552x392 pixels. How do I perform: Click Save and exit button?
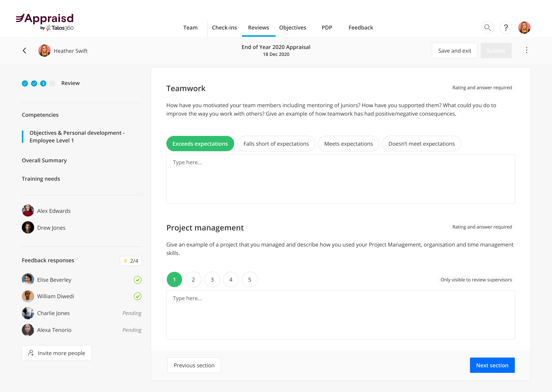[454, 51]
